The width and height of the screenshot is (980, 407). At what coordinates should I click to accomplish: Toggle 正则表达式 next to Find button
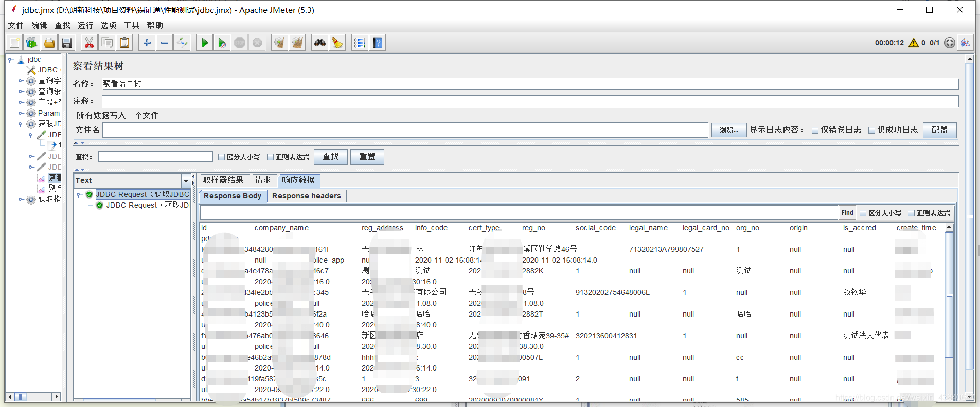tap(911, 213)
